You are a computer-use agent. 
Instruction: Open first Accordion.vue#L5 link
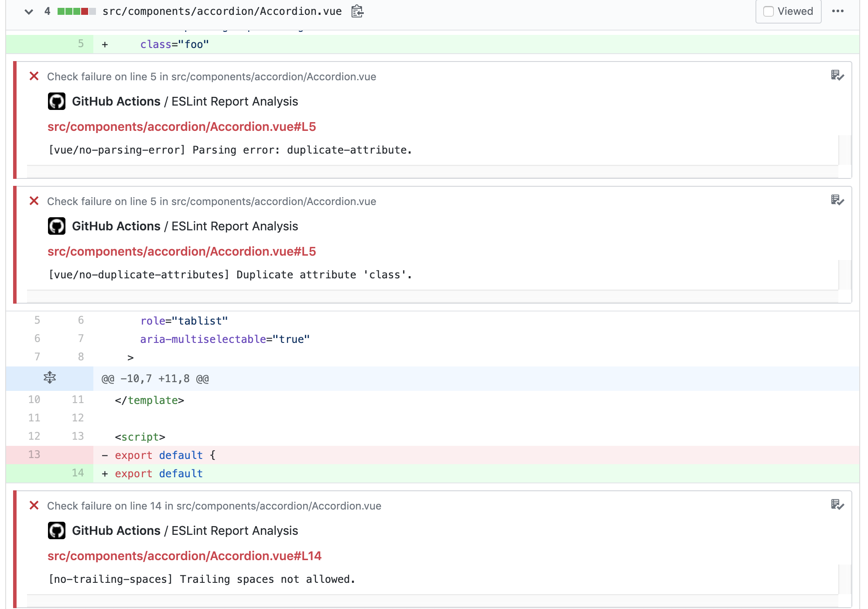[181, 127]
